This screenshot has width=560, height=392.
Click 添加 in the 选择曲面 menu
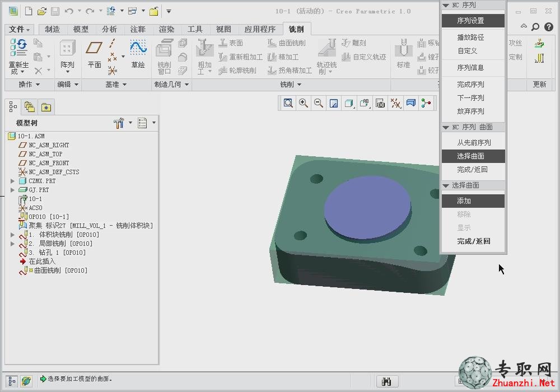point(473,201)
